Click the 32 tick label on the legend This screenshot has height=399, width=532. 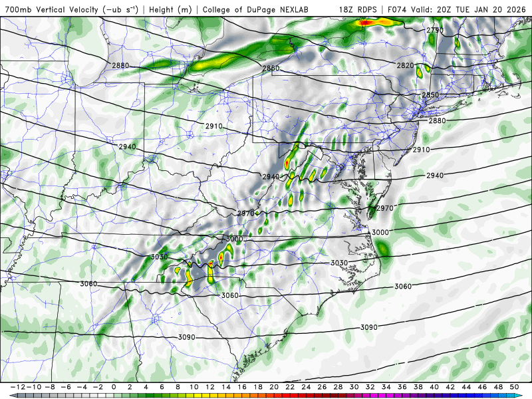coord(370,387)
